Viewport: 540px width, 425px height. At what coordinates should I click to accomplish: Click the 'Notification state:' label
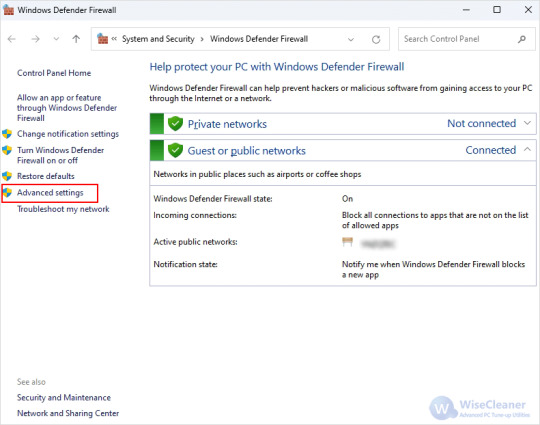coord(185,265)
